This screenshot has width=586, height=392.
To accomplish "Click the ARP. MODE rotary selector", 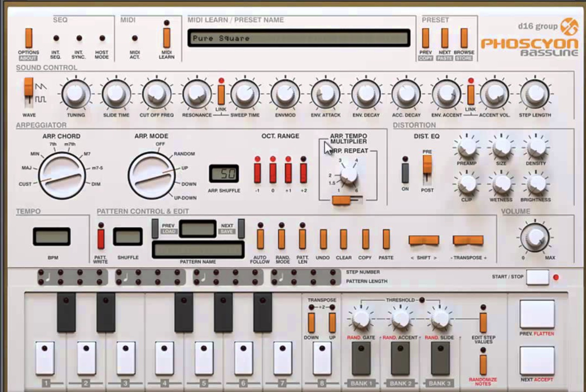I will coord(151,176).
